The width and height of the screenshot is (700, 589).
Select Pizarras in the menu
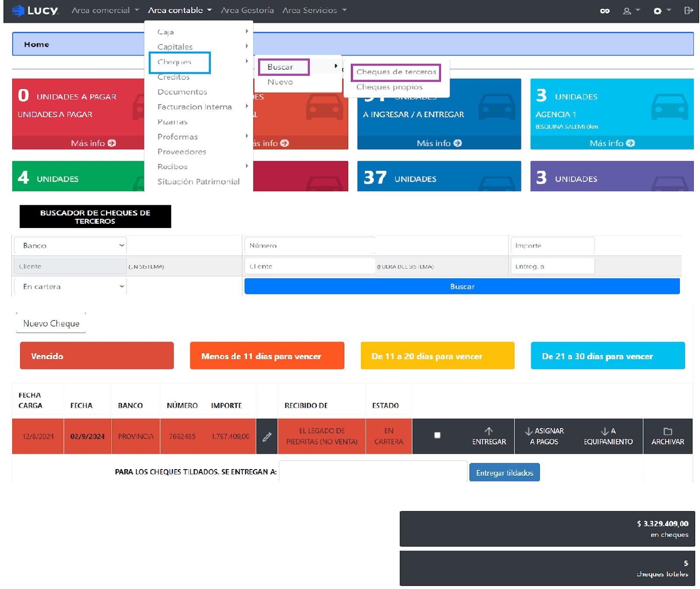pos(172,122)
